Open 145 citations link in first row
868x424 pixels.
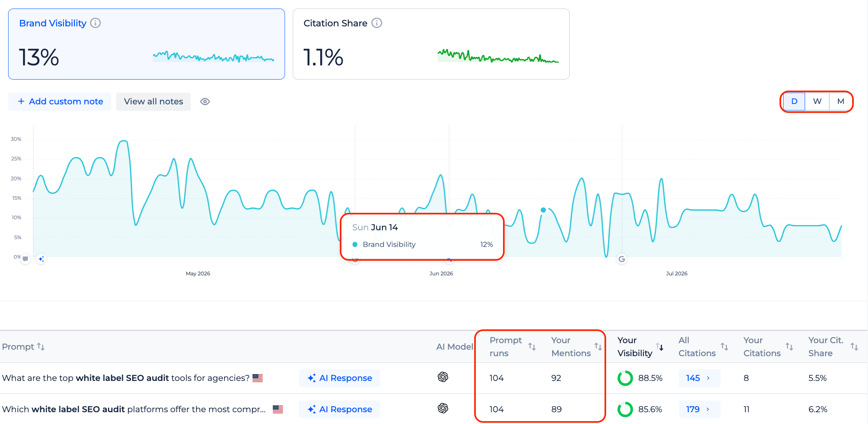coord(699,378)
